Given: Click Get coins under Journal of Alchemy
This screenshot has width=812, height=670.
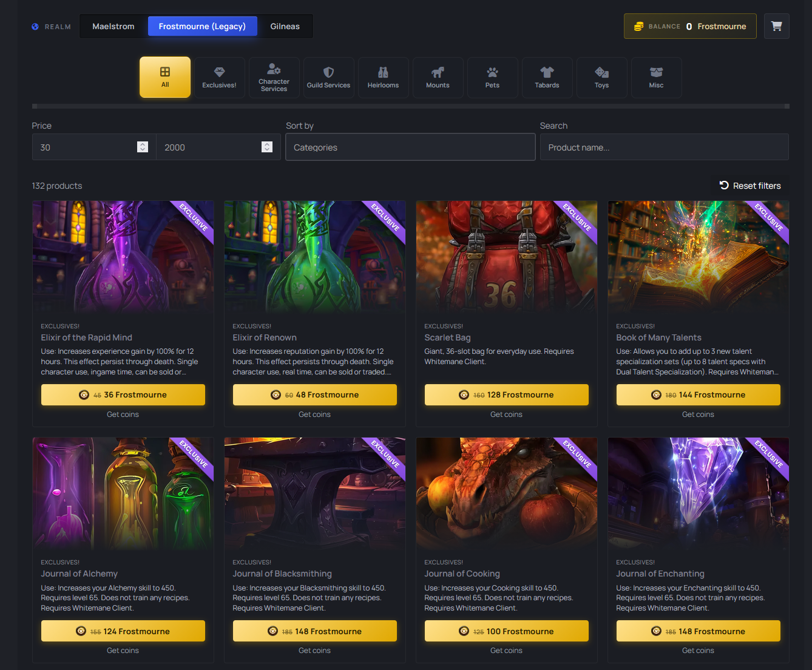Looking at the screenshot, I should pos(123,651).
